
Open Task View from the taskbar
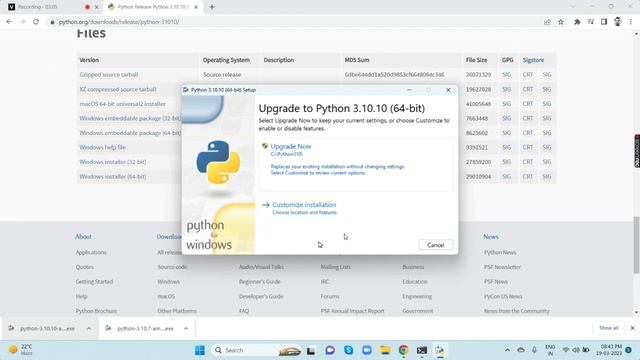coord(311,350)
